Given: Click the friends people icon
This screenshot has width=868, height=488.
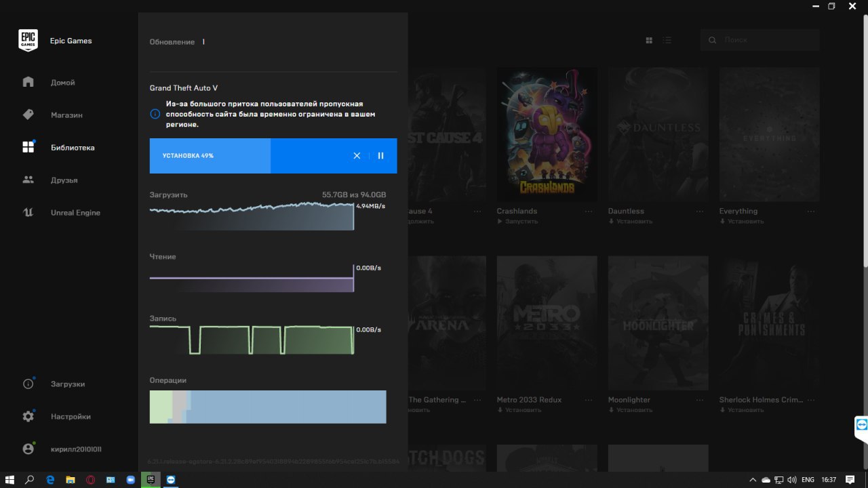Looking at the screenshot, I should point(28,180).
